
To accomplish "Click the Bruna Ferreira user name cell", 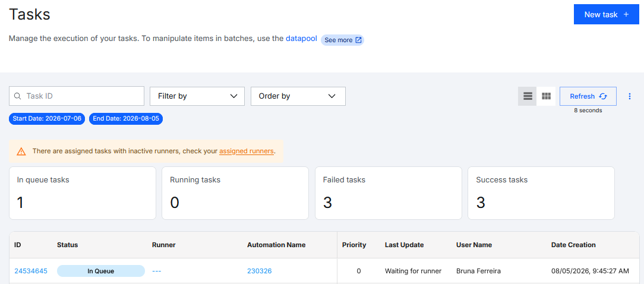I will [x=478, y=271].
